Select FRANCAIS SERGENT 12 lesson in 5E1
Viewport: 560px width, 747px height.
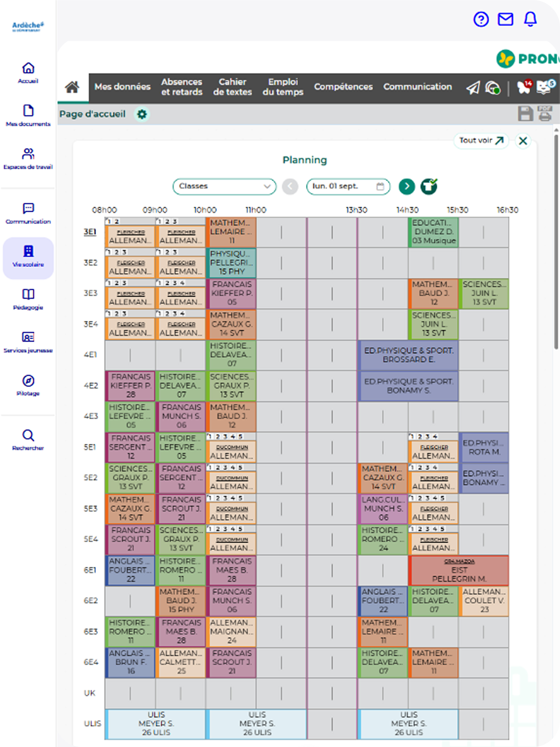[130, 447]
